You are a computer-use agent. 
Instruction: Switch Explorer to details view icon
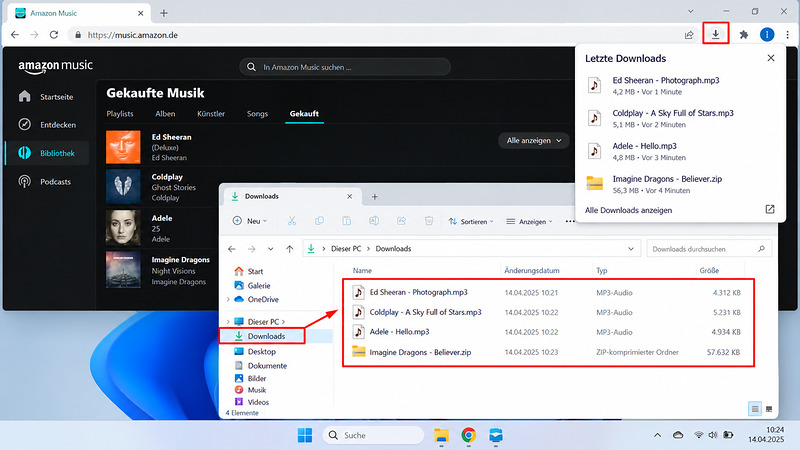tap(755, 409)
